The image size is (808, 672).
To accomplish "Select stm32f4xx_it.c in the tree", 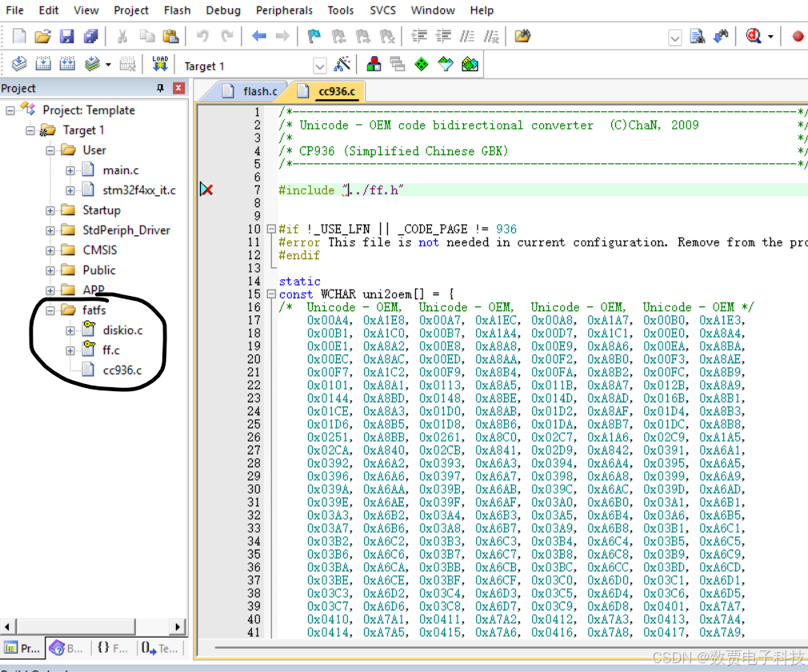I will coord(139,190).
